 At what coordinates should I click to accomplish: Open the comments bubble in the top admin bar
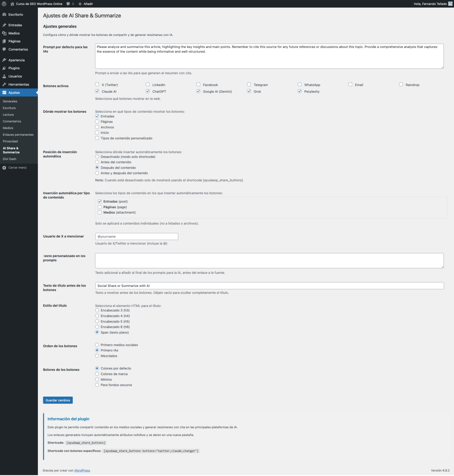(68, 4)
